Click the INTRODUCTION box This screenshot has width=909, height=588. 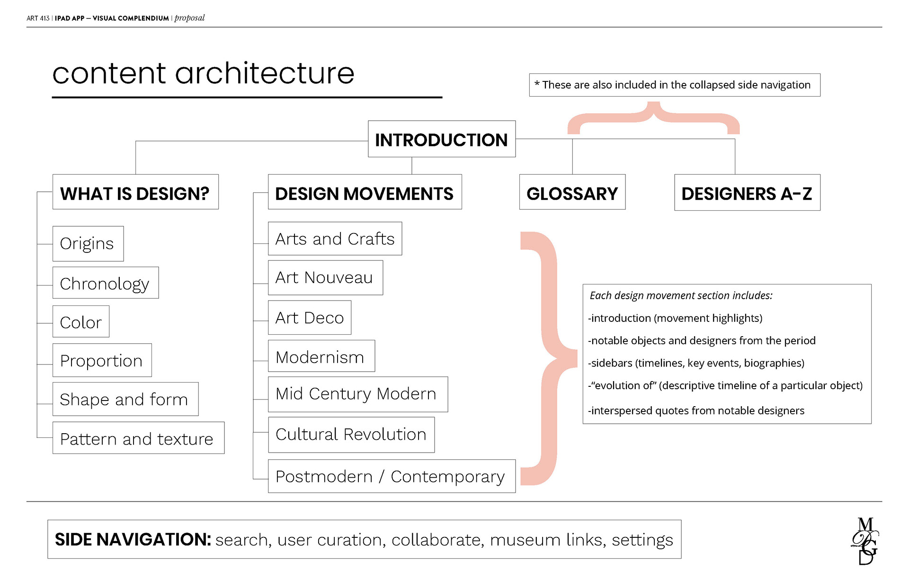[x=442, y=139]
